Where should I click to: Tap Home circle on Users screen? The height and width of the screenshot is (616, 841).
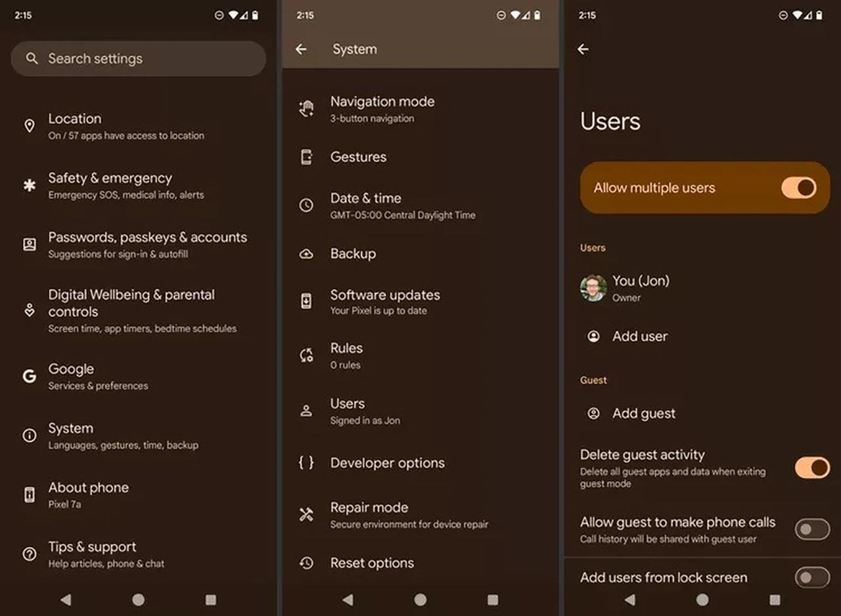click(702, 600)
